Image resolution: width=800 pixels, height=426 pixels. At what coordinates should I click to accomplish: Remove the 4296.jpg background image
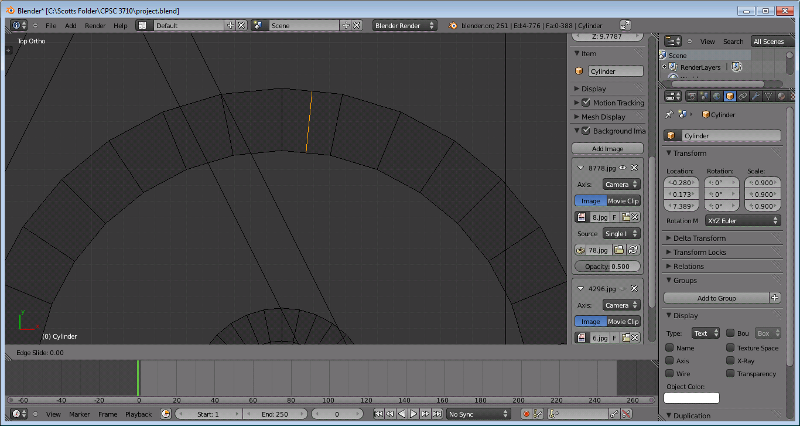(634, 288)
